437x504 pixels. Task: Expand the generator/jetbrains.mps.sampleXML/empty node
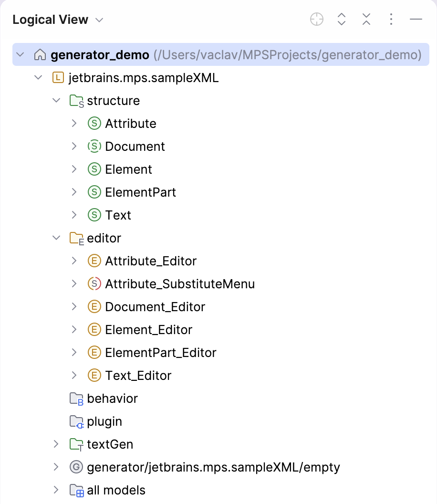[56, 467]
